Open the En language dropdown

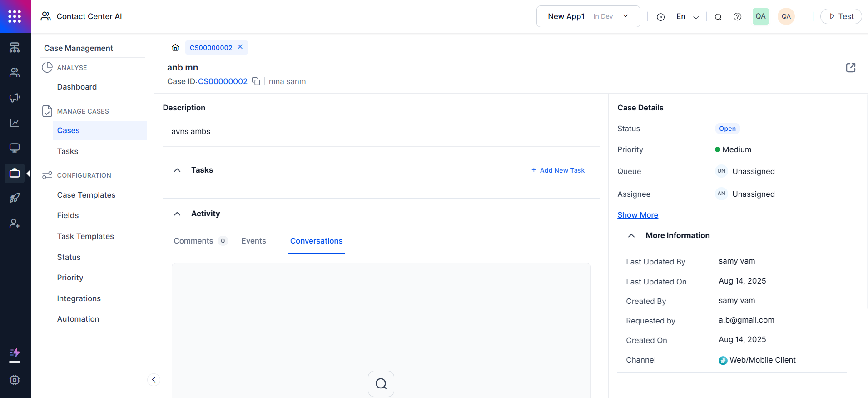(x=687, y=17)
